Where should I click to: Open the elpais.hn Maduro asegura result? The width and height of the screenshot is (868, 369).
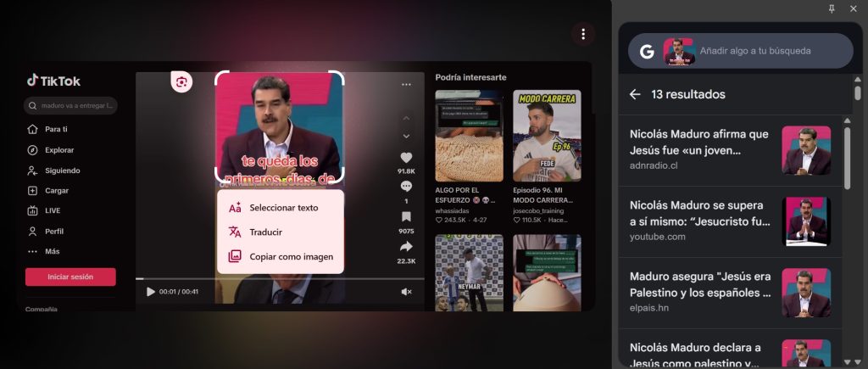pyautogui.click(x=730, y=293)
